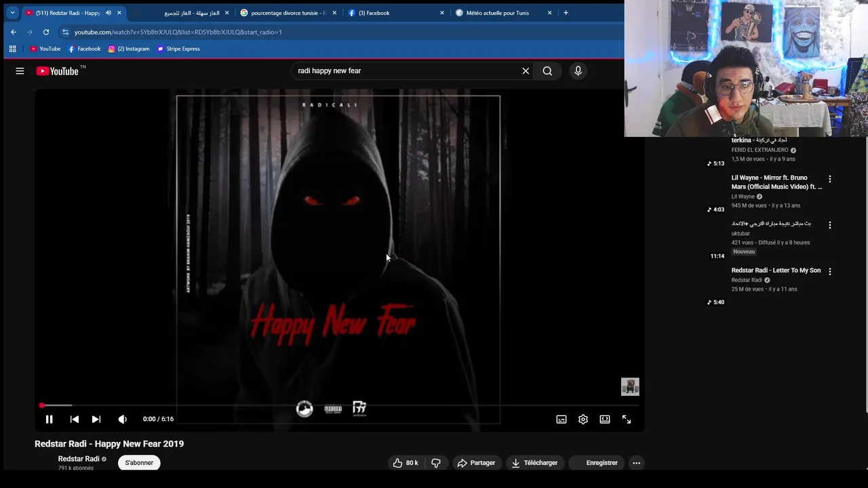Mute the video player volume
The image size is (868, 488).
pyautogui.click(x=122, y=419)
